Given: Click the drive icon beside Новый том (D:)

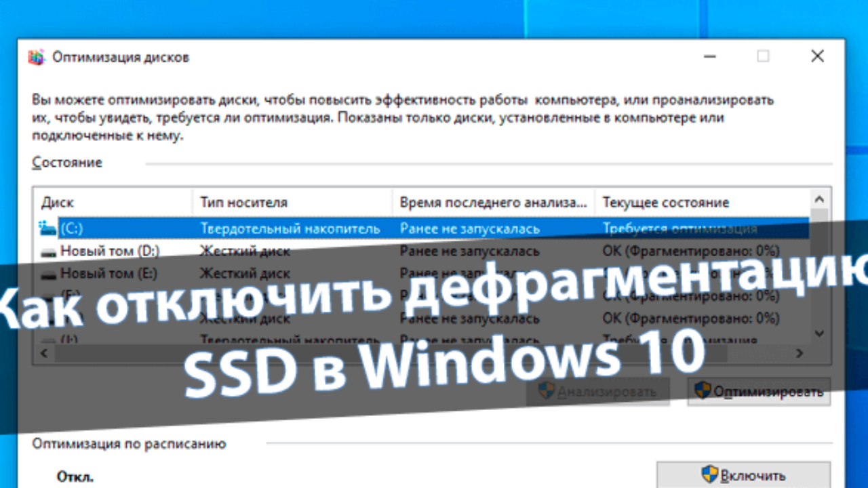Looking at the screenshot, I should 48,252.
